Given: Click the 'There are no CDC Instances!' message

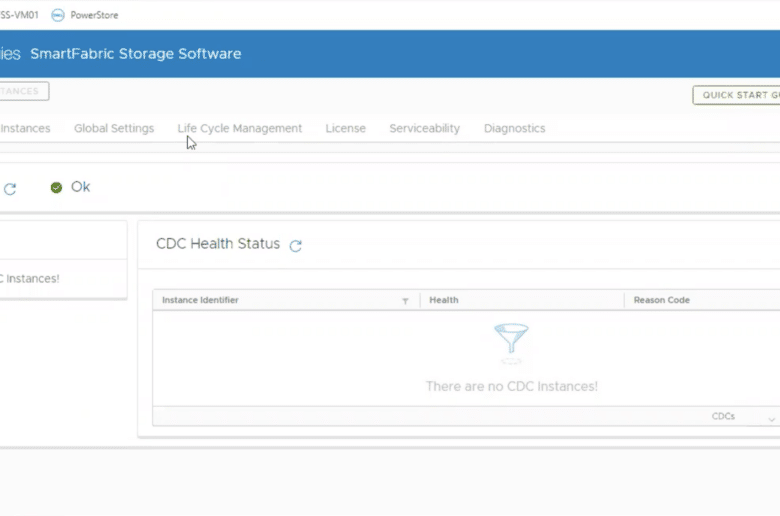Looking at the screenshot, I should click(512, 387).
